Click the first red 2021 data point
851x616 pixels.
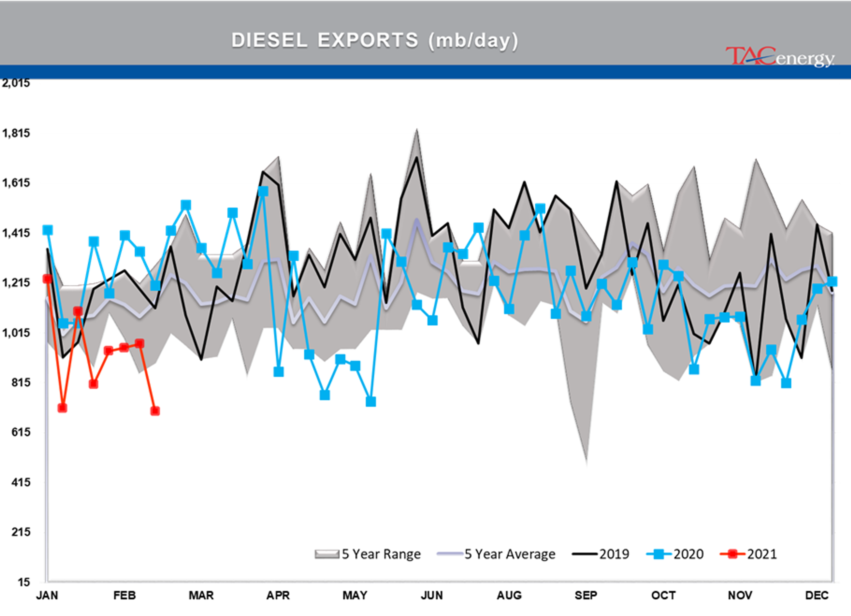point(47,279)
